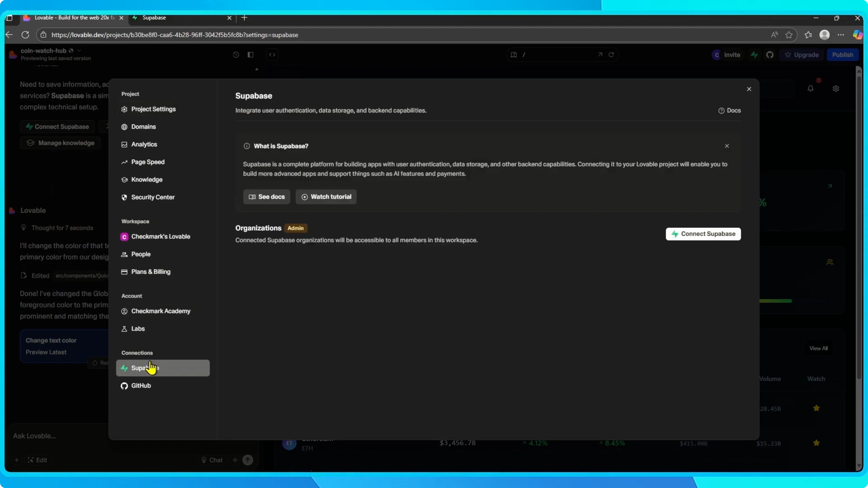Click the Edit button in chat bar
868x488 pixels.
pos(38,460)
